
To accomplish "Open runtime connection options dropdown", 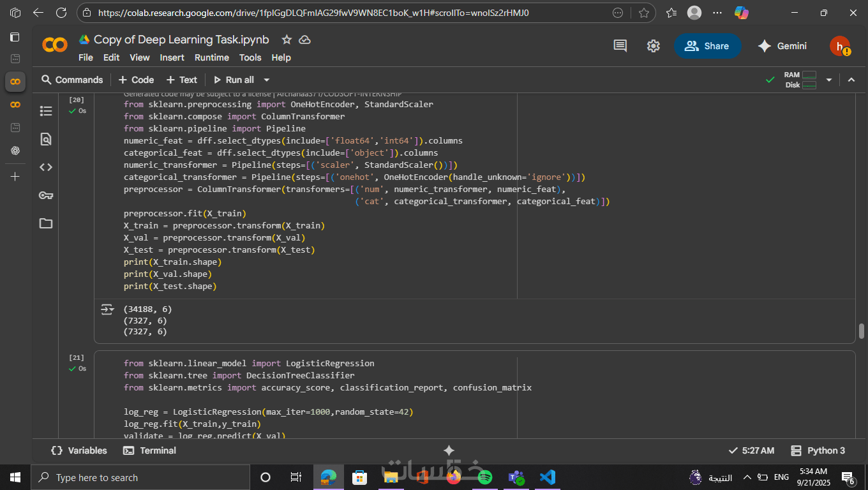I will coord(829,80).
